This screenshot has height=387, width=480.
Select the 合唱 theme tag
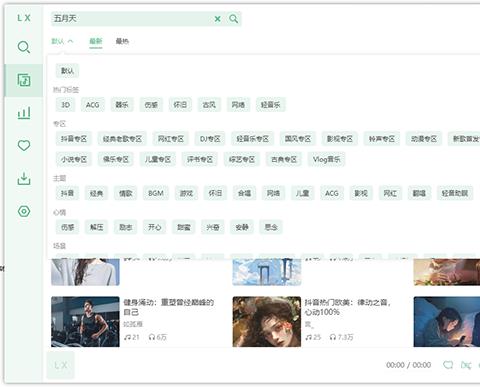(x=244, y=193)
